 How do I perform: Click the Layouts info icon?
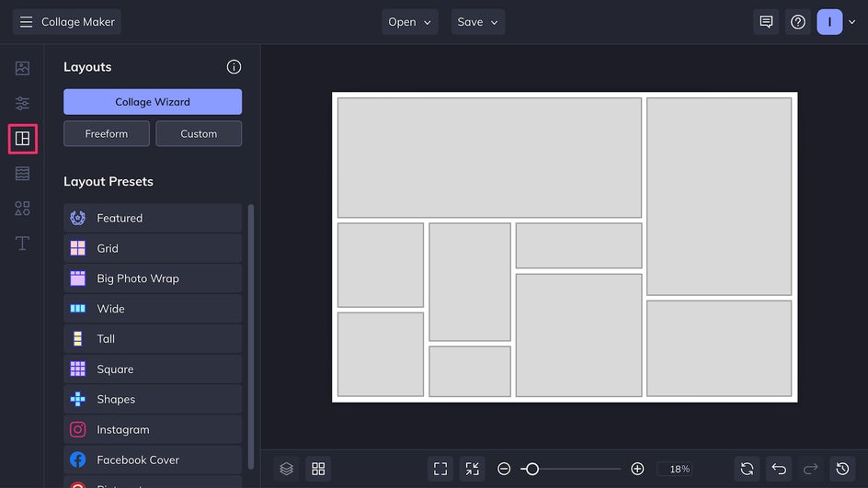pos(234,67)
